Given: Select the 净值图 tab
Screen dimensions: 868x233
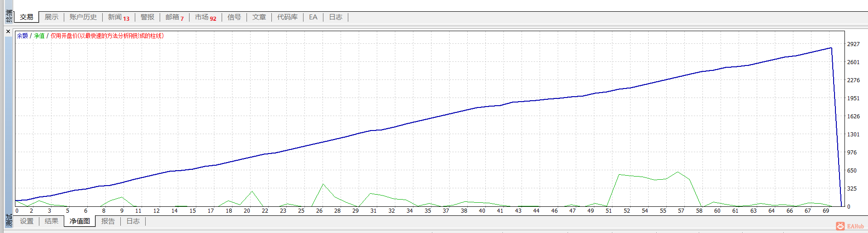Looking at the screenshot, I should pos(80,221).
